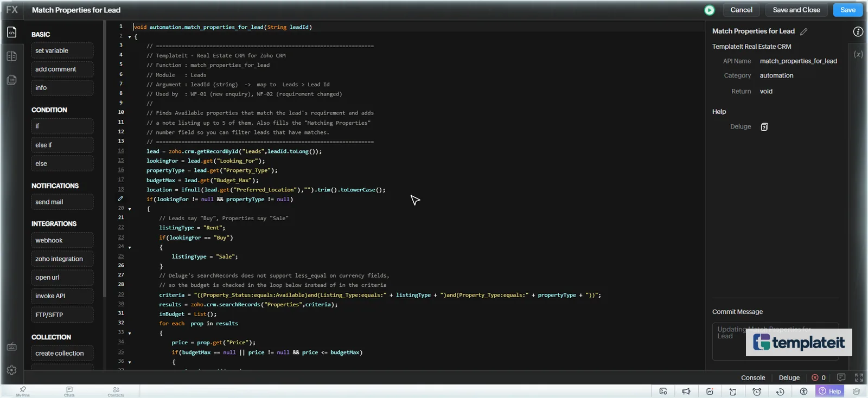Open the Deluge help document icon
868x398 pixels.
[764, 127]
